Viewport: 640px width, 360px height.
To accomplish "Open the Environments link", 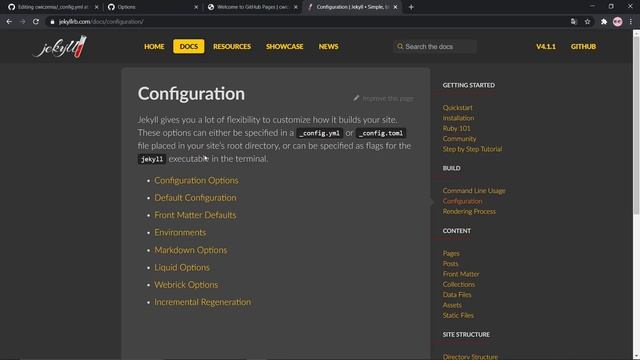I will click(x=180, y=233).
